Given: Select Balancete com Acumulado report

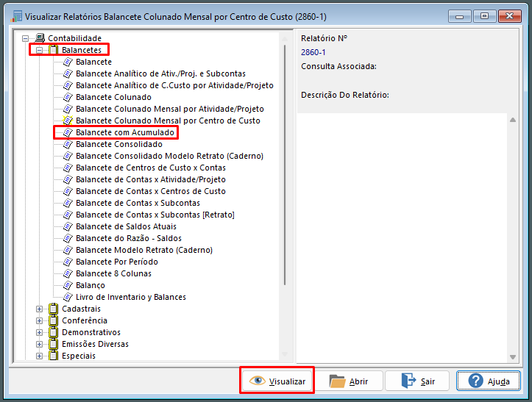Looking at the screenshot, I should coord(125,132).
